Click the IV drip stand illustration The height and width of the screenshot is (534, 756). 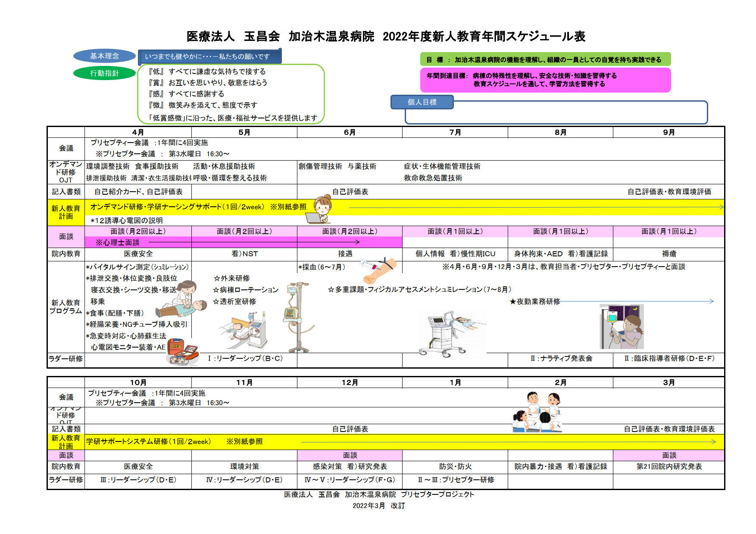[297, 318]
